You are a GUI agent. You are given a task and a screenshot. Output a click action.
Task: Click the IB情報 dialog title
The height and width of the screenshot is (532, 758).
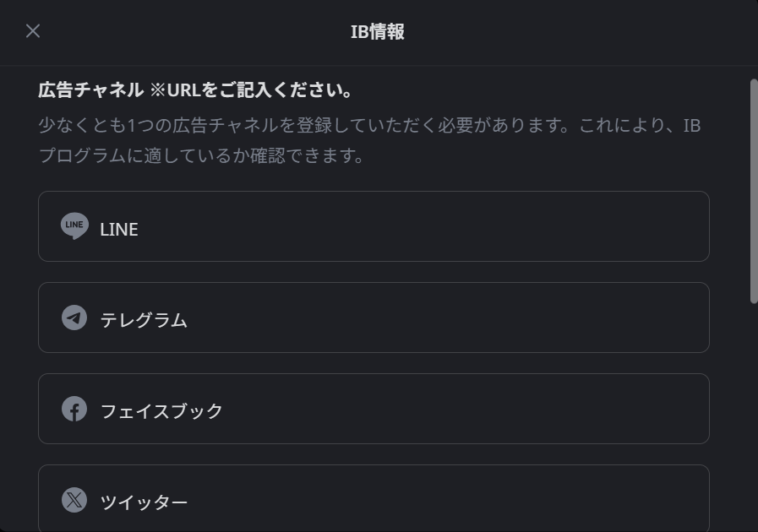click(x=378, y=32)
